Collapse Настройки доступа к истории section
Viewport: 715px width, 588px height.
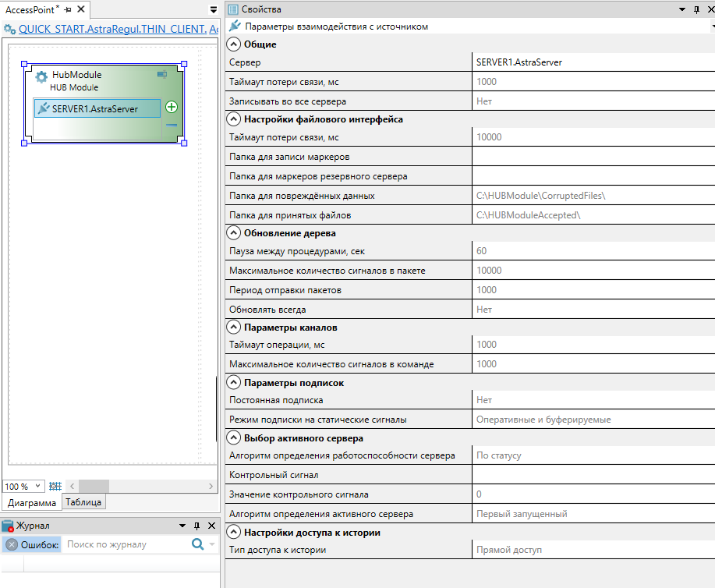click(x=233, y=533)
